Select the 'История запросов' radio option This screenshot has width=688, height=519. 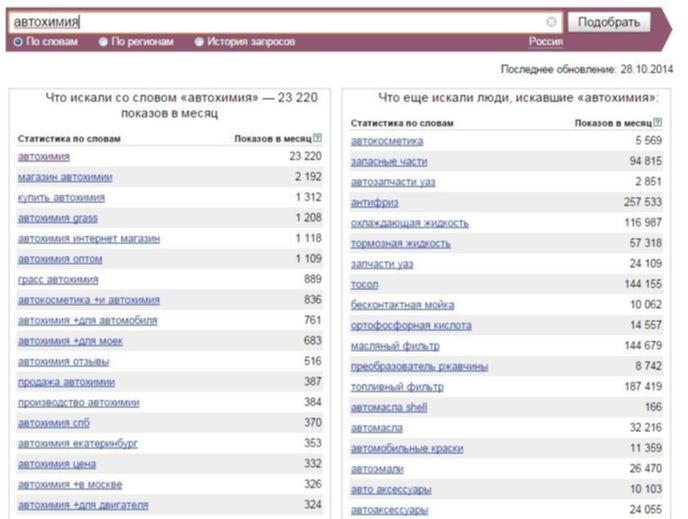pyautogui.click(x=198, y=42)
